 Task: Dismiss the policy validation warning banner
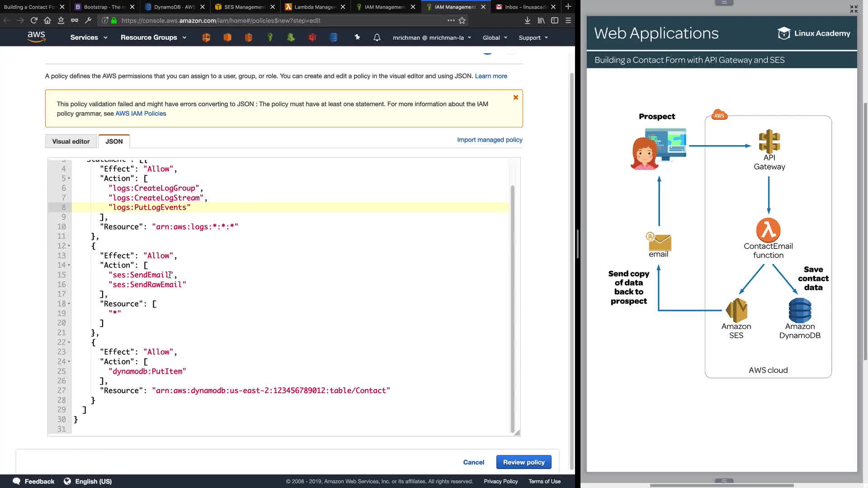(515, 98)
